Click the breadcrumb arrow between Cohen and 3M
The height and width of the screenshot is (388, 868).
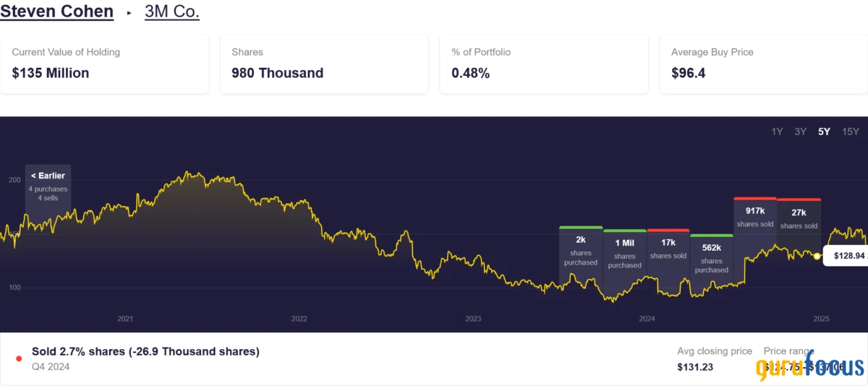(x=129, y=13)
